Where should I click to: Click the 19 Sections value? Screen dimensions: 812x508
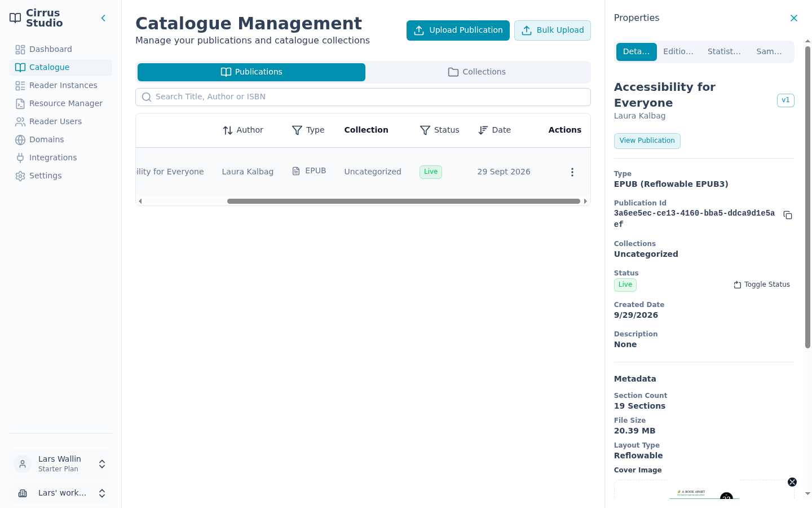639,406
